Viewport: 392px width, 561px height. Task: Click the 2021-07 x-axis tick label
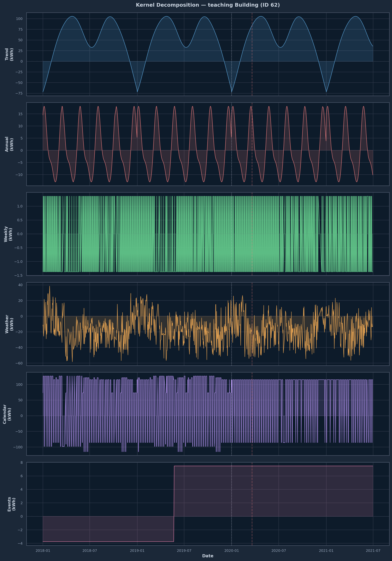point(373,551)
